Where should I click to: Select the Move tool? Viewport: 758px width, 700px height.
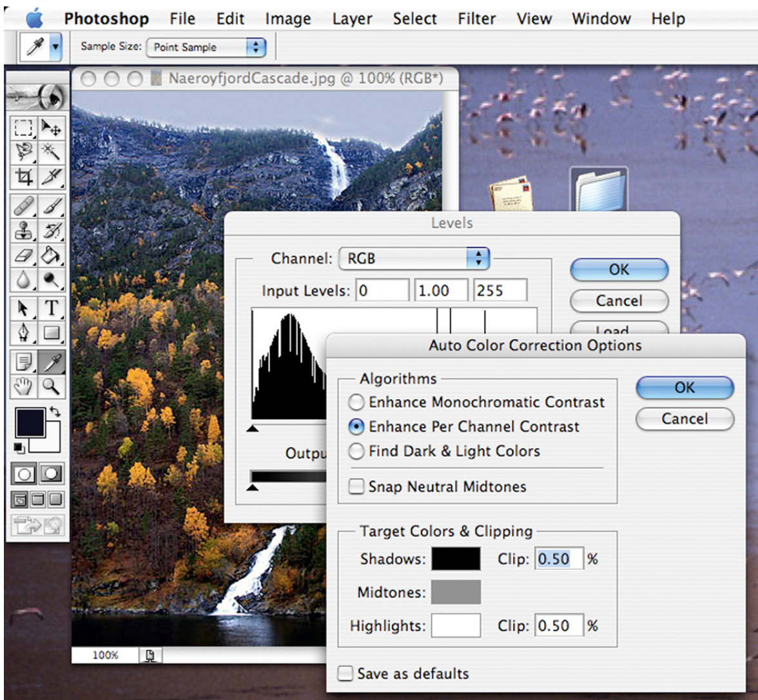click(51, 129)
